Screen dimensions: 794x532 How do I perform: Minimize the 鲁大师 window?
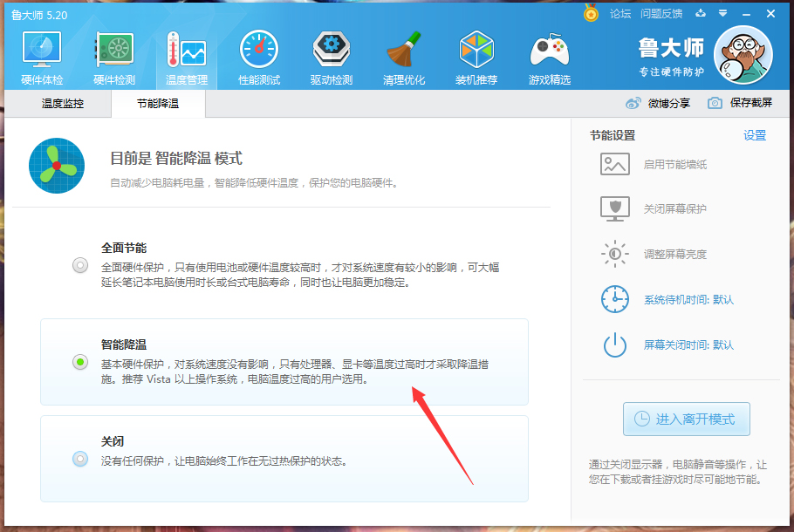coord(746,14)
